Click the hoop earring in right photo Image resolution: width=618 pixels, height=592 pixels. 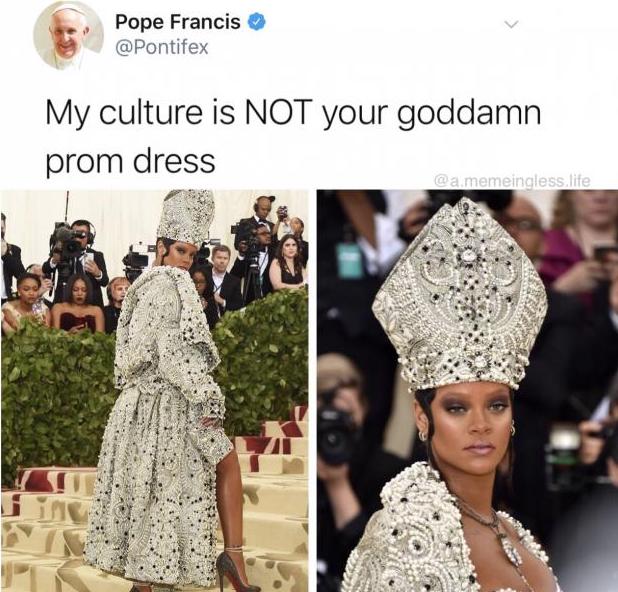pos(422,436)
